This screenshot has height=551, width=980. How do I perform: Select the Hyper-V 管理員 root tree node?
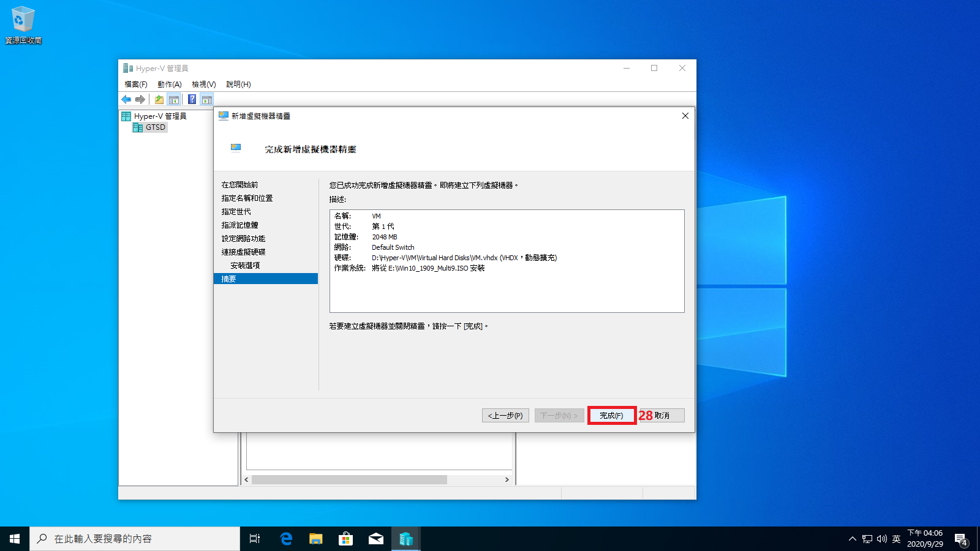click(160, 116)
